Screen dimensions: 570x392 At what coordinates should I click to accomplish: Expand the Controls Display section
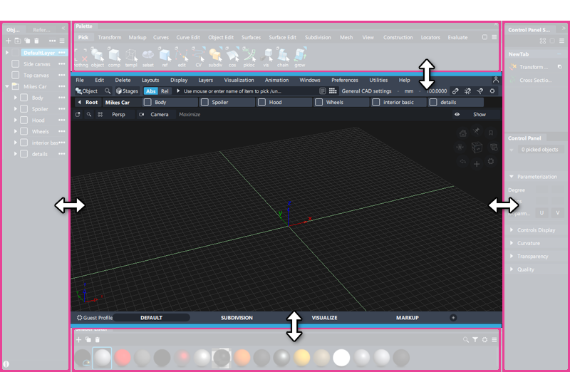512,229
